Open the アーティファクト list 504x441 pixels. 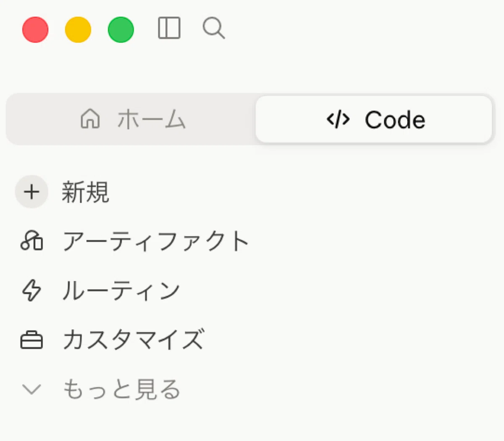coord(155,241)
